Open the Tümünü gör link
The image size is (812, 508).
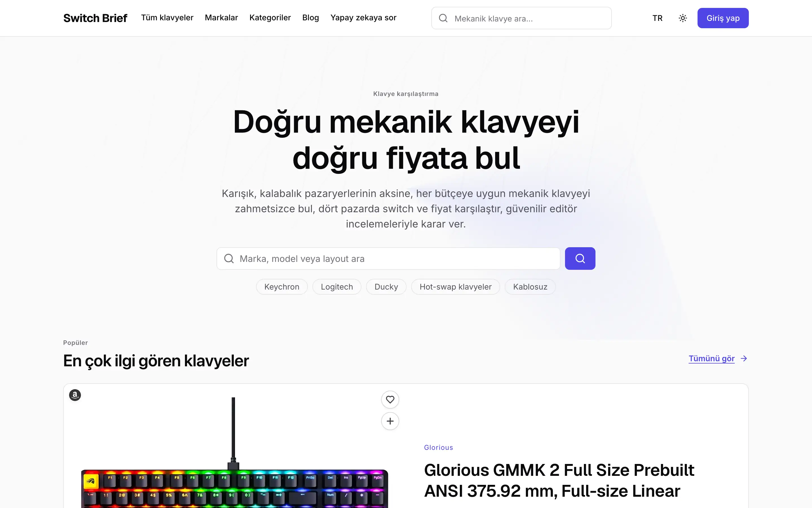pos(712,358)
